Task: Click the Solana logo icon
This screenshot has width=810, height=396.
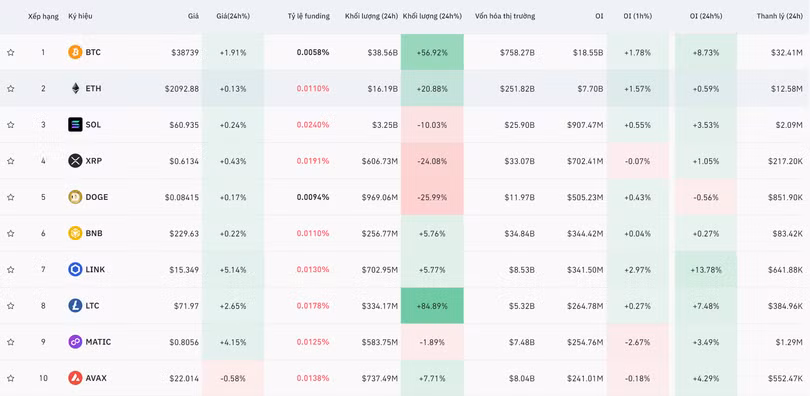Action: click(75, 124)
